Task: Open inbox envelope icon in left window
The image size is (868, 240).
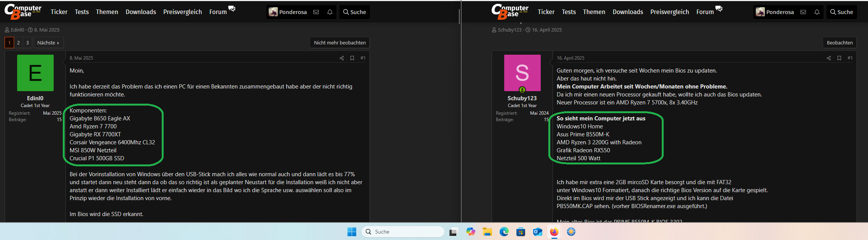Action: [x=316, y=12]
